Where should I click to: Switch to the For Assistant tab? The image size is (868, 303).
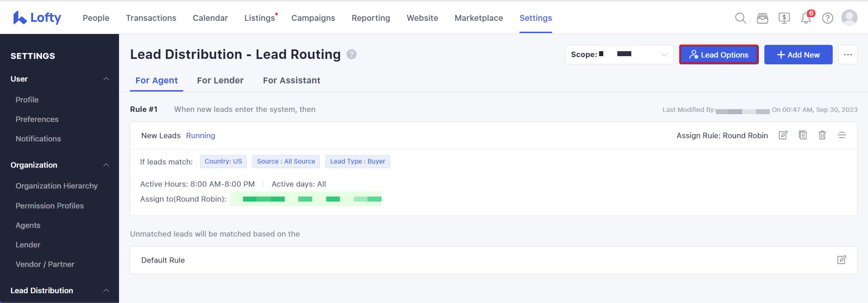[x=291, y=81]
